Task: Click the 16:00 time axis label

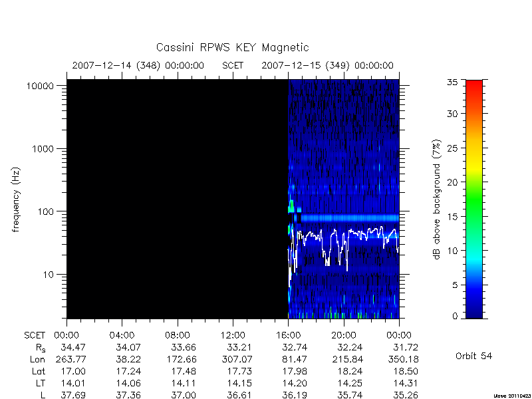Action: pos(288,335)
